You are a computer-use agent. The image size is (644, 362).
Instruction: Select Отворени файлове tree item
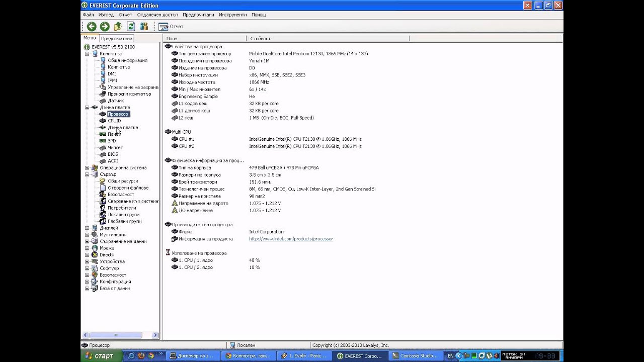128,188
